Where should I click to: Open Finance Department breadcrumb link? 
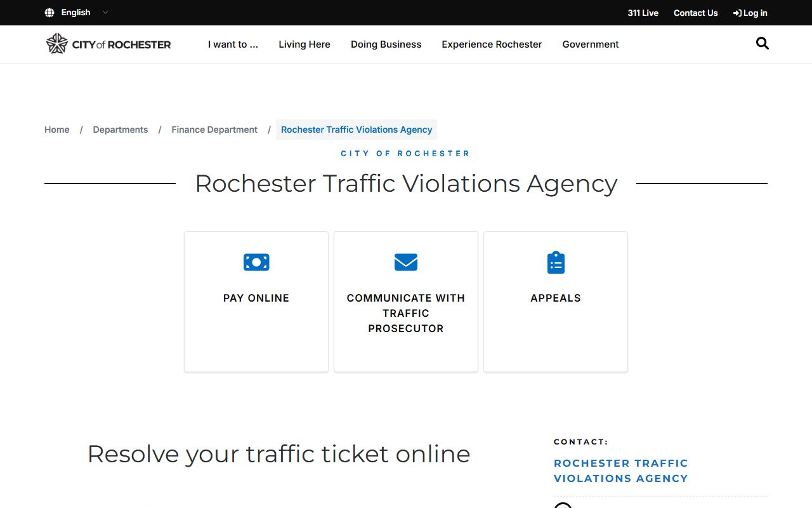tap(214, 130)
